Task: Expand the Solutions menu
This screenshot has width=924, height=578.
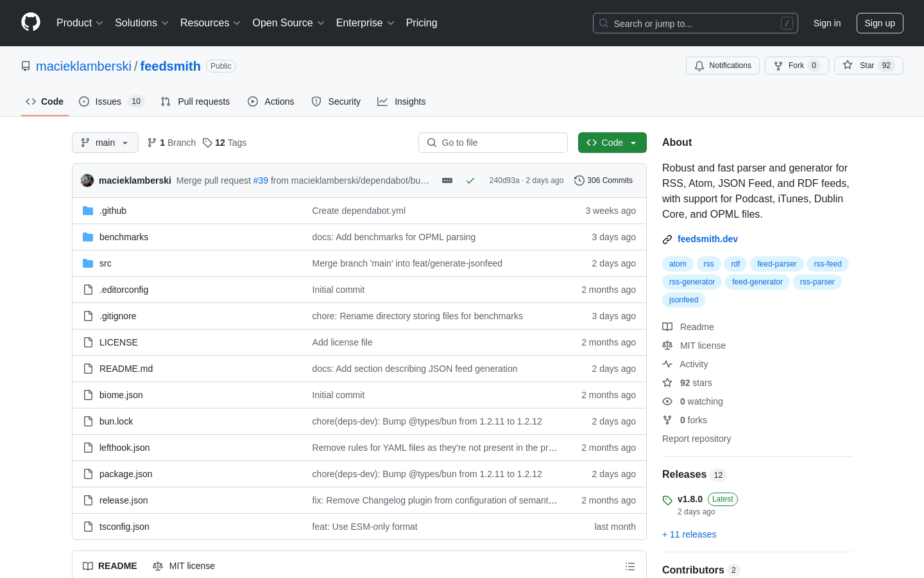Action: pos(142,23)
